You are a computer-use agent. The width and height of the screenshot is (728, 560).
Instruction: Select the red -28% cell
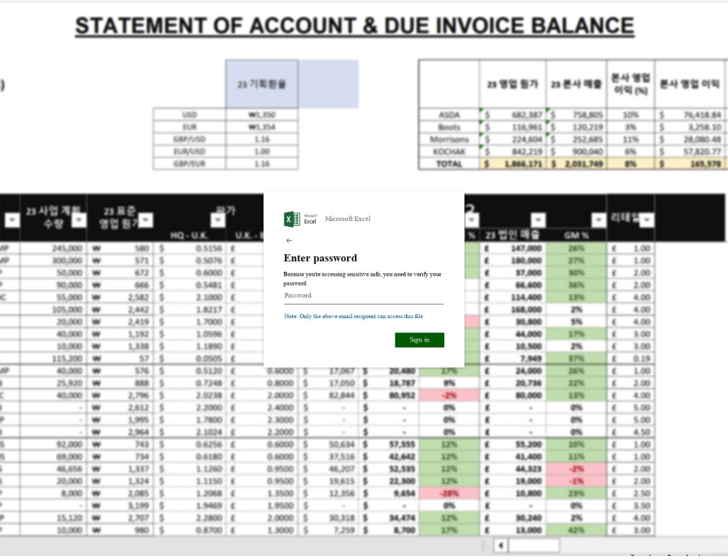(x=449, y=494)
